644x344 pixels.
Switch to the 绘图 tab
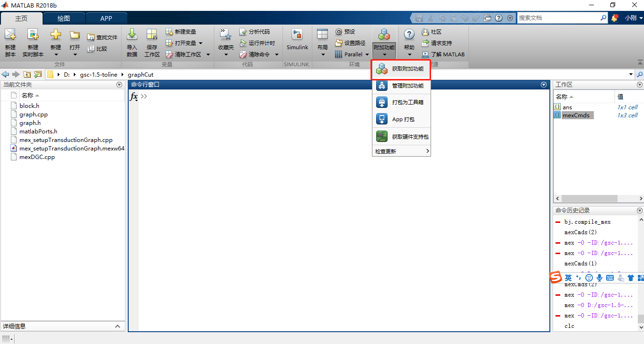pyautogui.click(x=64, y=18)
